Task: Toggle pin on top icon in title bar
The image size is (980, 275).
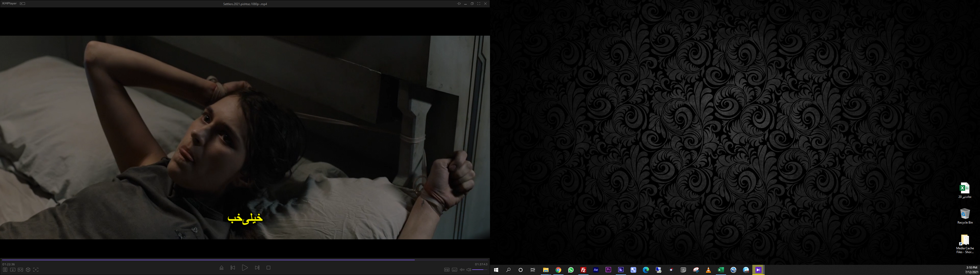Action: [x=459, y=4]
